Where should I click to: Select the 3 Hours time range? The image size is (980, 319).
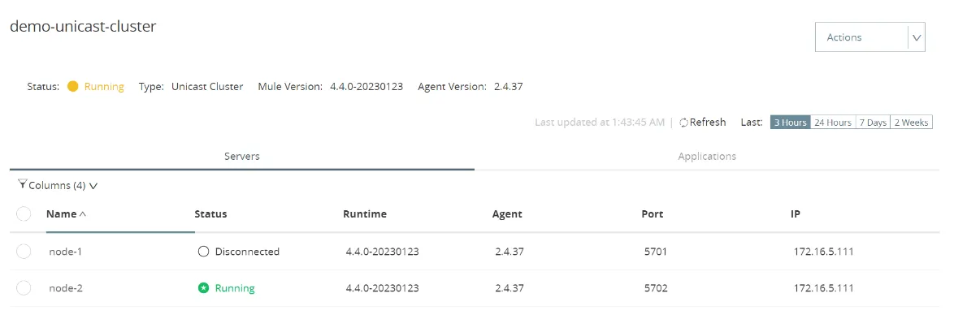[791, 123]
